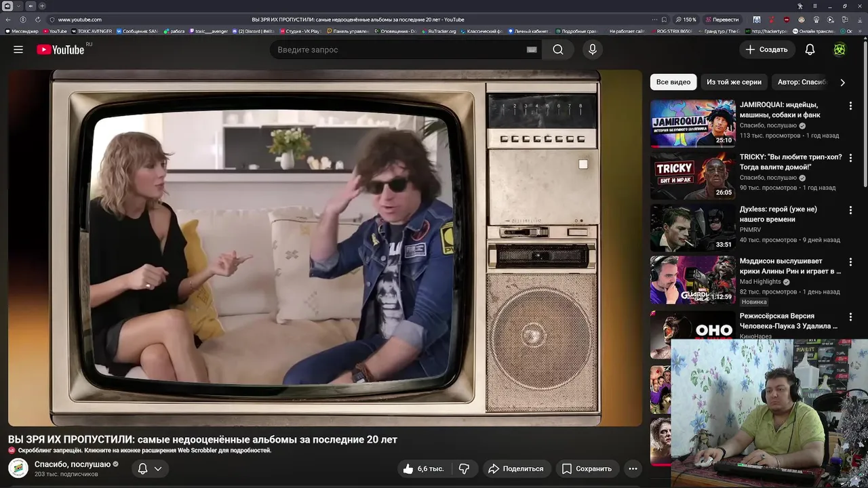Open YouTube notifications bell in header
The width and height of the screenshot is (868, 488).
(810, 49)
